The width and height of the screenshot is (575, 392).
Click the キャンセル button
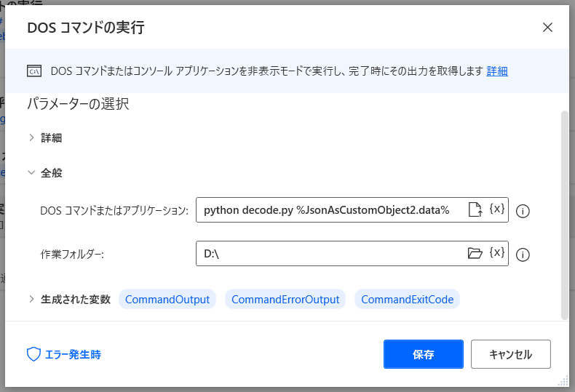(x=511, y=354)
